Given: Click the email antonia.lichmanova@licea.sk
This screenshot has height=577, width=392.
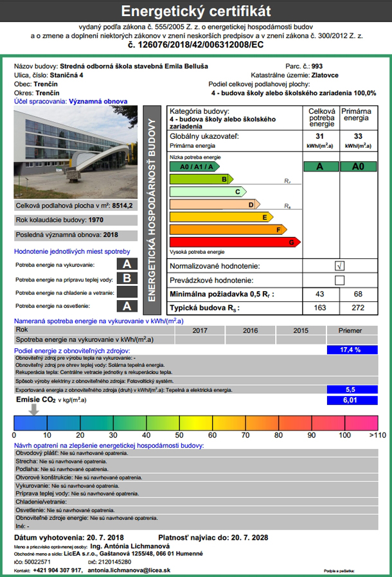Looking at the screenshot, I should coord(129,570).
